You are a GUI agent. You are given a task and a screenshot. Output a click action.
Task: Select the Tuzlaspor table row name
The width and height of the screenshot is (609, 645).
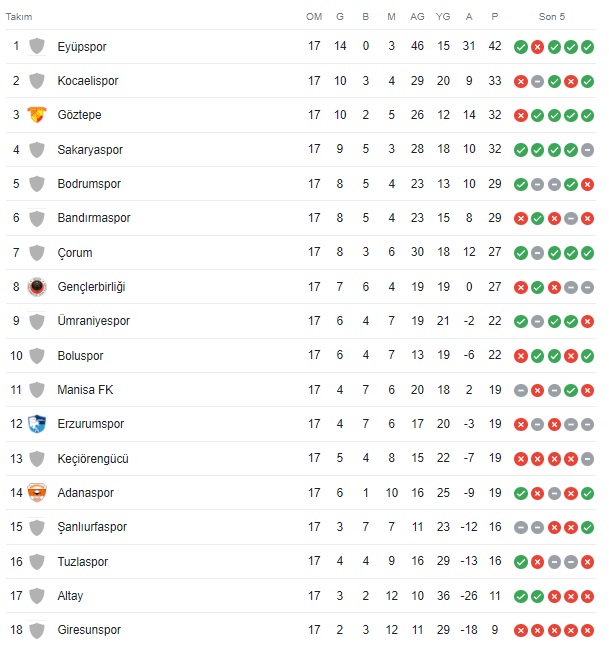[82, 561]
